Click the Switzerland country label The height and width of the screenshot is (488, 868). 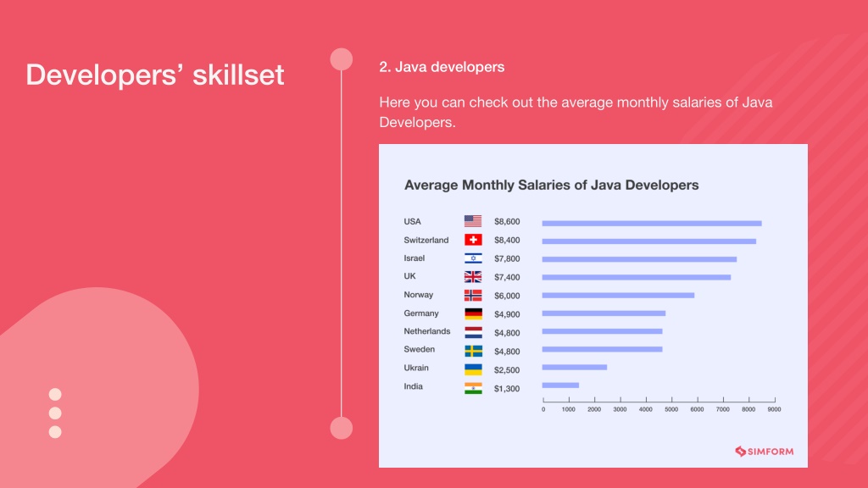click(x=426, y=240)
